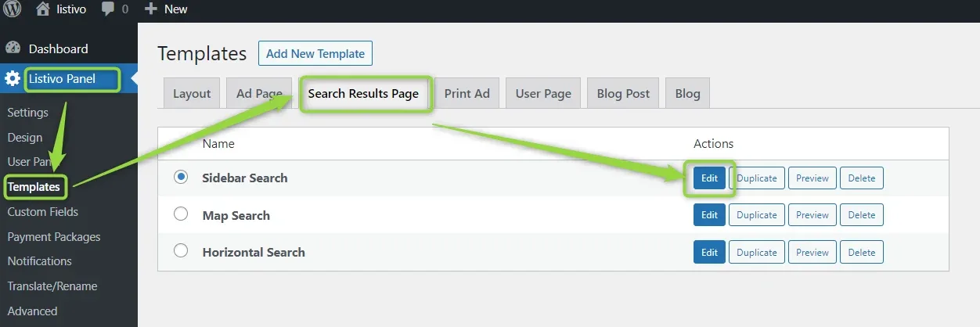Edit the Sidebar Search template
Viewport: 980px width, 327px height.
(x=709, y=178)
